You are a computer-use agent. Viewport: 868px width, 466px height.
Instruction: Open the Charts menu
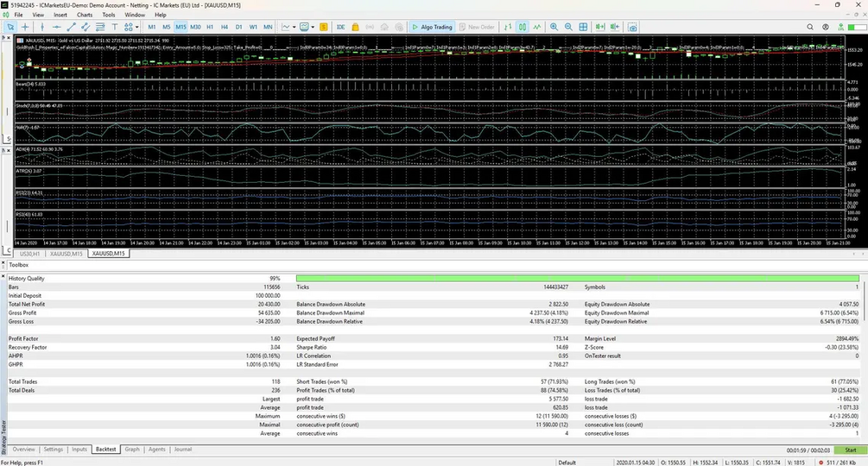[85, 15]
